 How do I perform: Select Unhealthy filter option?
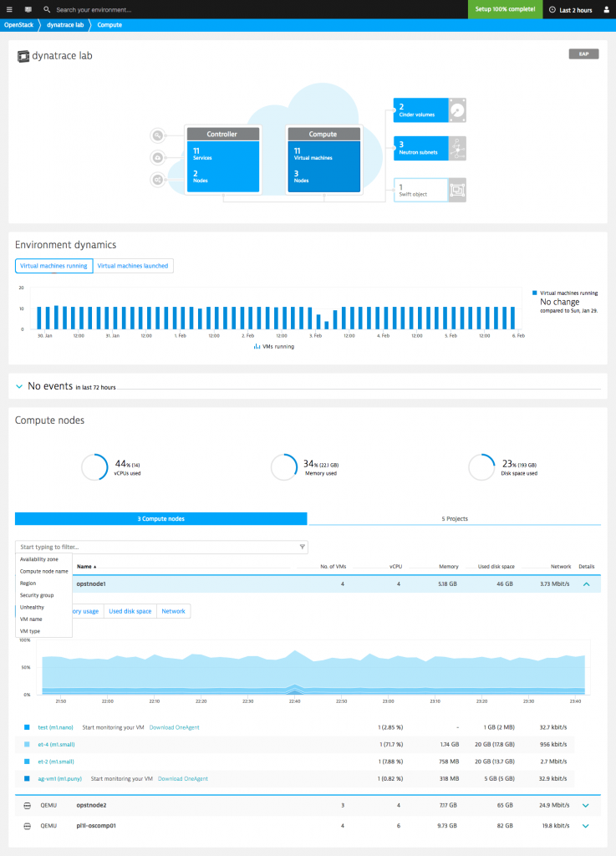click(32, 607)
